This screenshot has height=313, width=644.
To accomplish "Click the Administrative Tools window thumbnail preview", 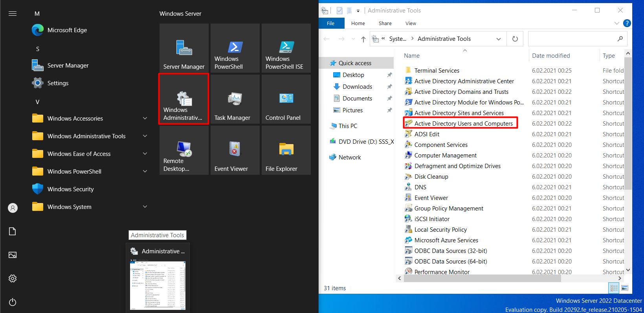I will pyautogui.click(x=158, y=285).
